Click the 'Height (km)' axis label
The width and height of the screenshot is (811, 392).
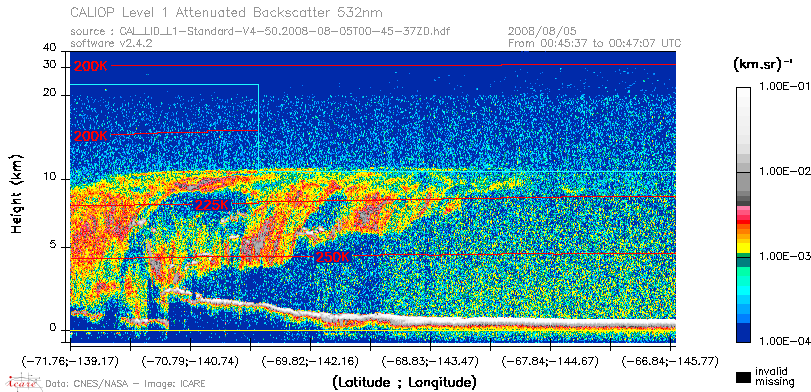(x=17, y=193)
